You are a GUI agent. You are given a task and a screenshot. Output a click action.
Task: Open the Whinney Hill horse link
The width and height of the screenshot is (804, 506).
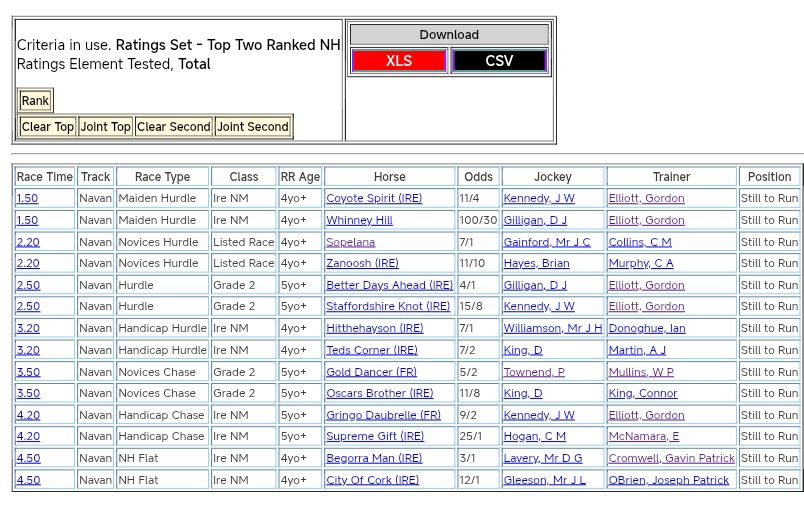(359, 220)
